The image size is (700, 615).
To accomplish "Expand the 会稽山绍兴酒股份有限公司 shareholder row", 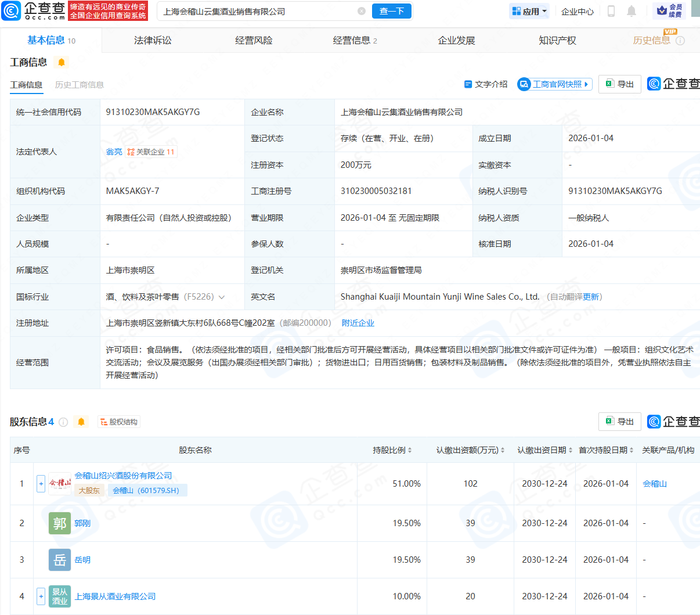I will (x=41, y=483).
